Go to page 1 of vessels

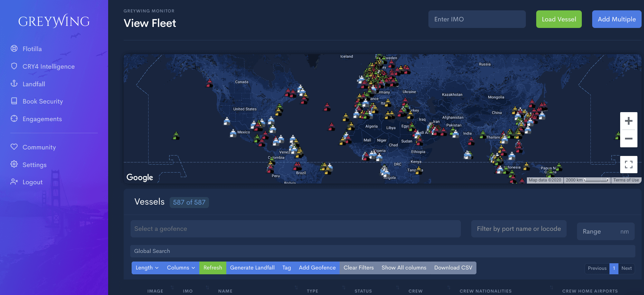pos(614,268)
